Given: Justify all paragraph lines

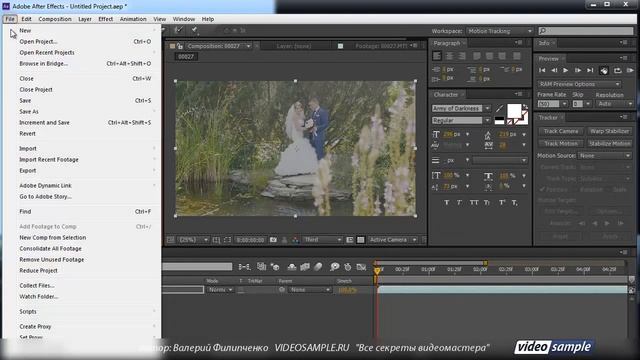Looking at the screenshot, I should pos(517,56).
